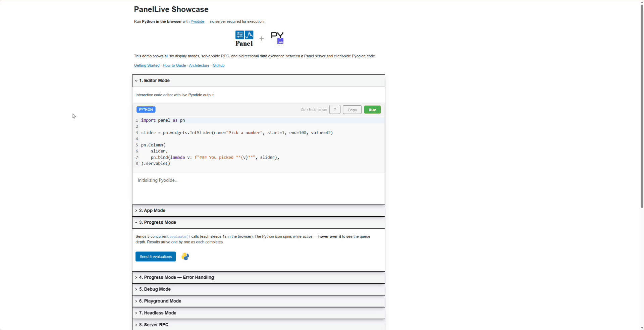Follow the GitHub link
Viewport: 644px width, 330px height.
(218, 65)
